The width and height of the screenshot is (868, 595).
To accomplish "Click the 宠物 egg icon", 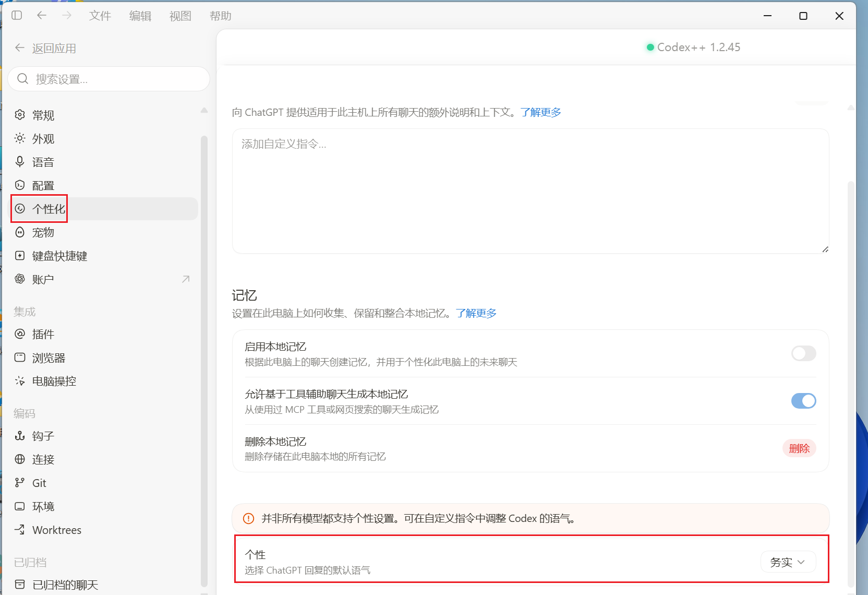I will [x=20, y=232].
